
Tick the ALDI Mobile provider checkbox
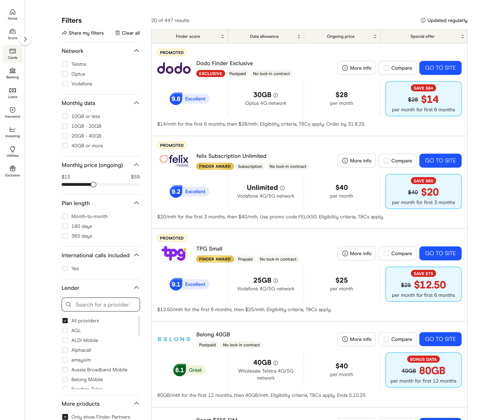coord(65,340)
